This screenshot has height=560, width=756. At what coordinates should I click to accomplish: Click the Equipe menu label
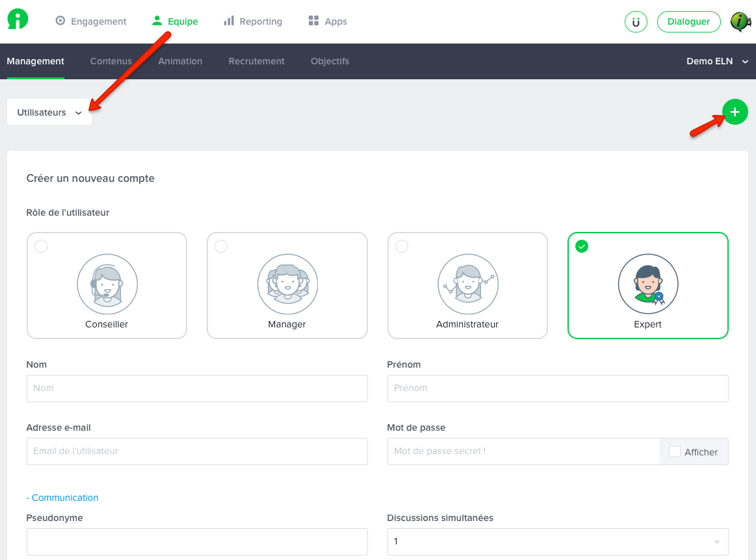pyautogui.click(x=183, y=21)
